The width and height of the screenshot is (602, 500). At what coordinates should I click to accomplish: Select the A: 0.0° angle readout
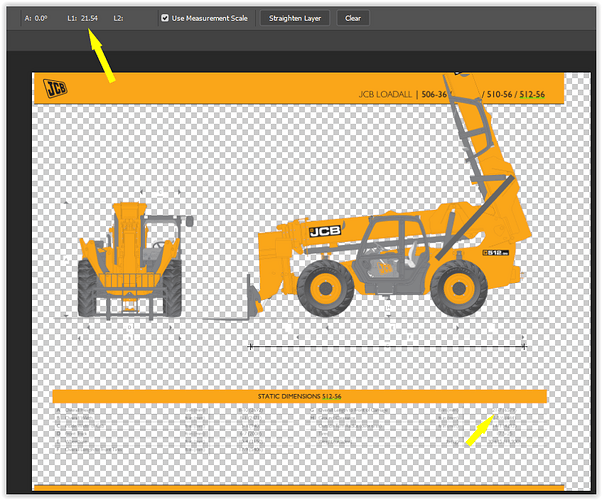36,18
